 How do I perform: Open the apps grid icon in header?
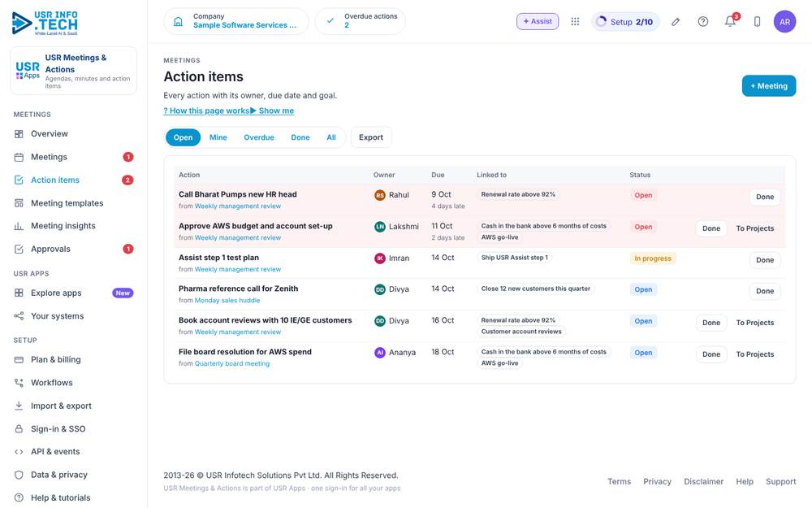coord(575,21)
